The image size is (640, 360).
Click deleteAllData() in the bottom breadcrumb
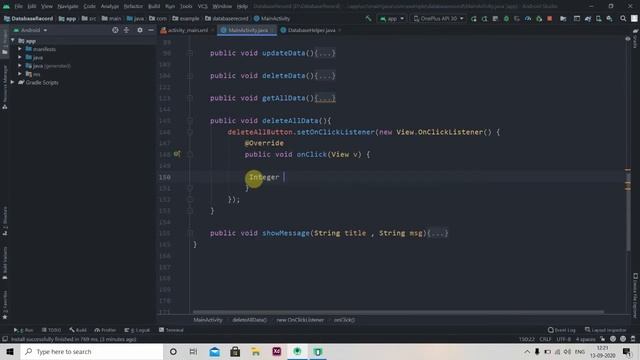click(249, 320)
